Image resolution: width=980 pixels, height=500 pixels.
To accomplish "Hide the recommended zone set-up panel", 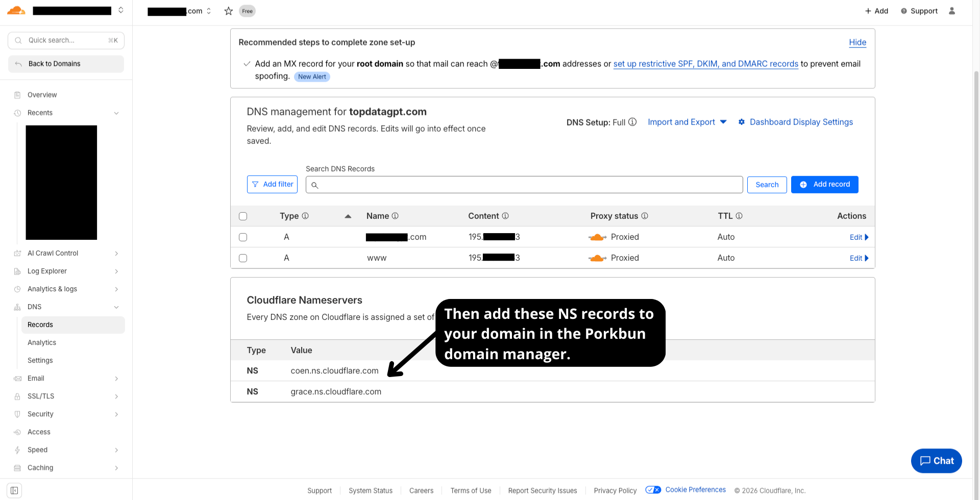I will tap(857, 42).
